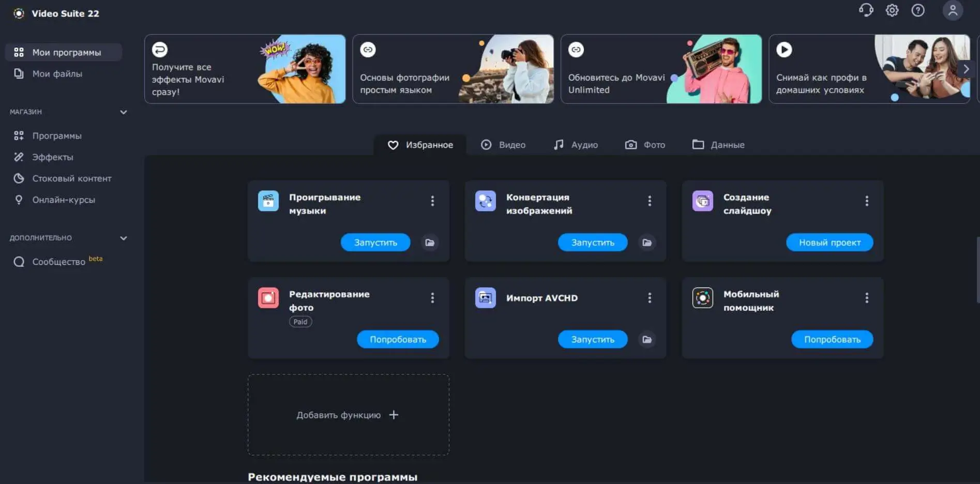This screenshot has width=980, height=484.
Task: Open the user profile avatar
Action: (953, 10)
